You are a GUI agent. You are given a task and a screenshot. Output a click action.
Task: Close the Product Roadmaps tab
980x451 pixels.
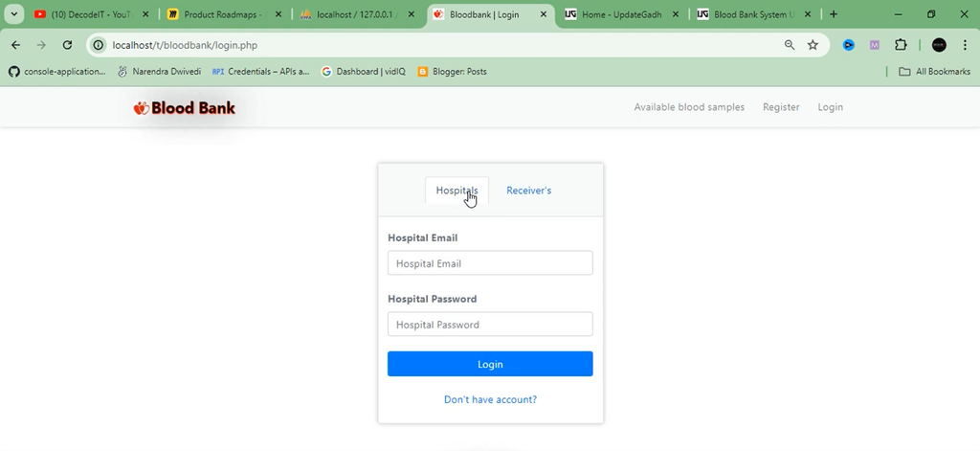(x=278, y=14)
